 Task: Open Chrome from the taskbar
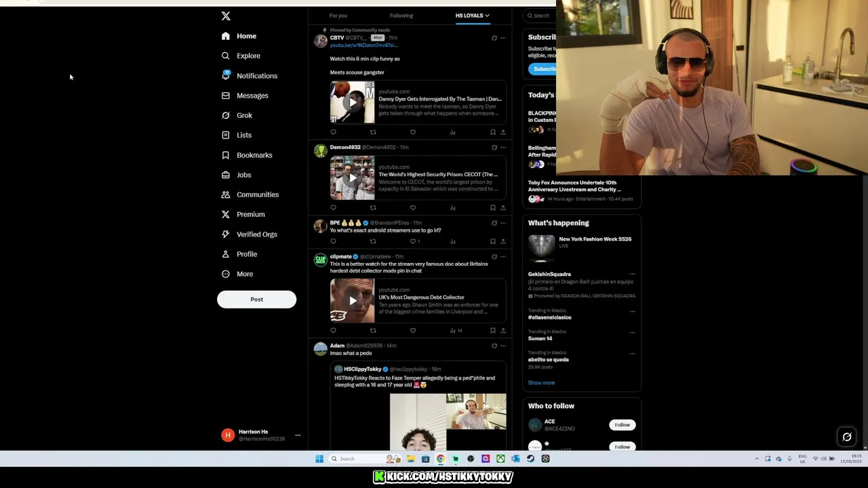441,459
